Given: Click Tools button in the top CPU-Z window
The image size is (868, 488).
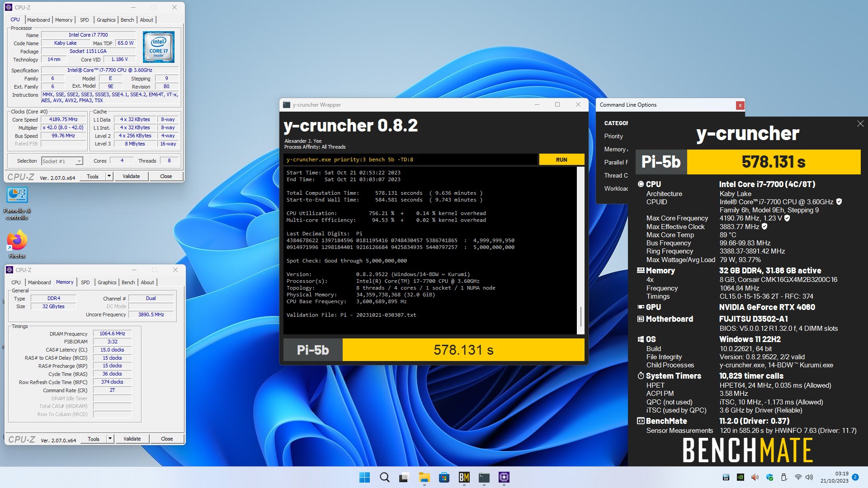Looking at the screenshot, I should [x=93, y=176].
